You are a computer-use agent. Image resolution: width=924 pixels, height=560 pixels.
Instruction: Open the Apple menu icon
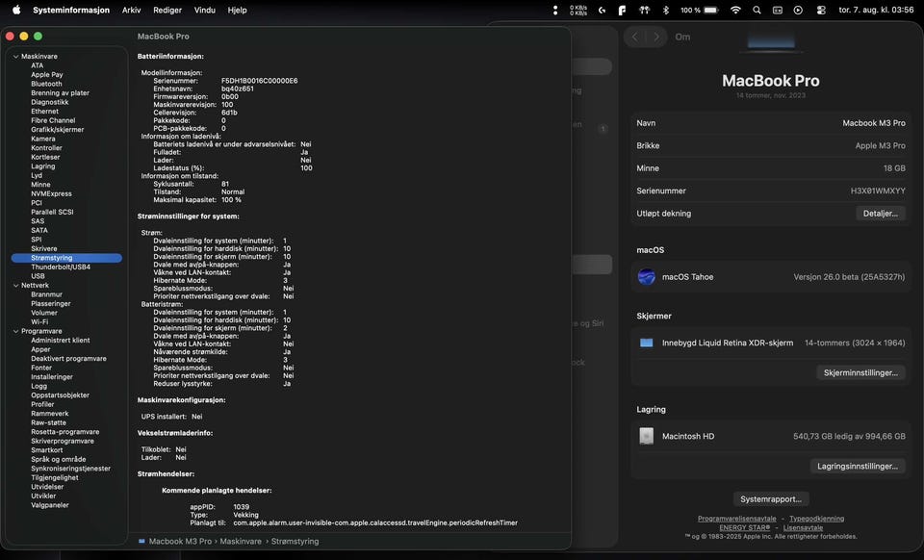[16, 10]
